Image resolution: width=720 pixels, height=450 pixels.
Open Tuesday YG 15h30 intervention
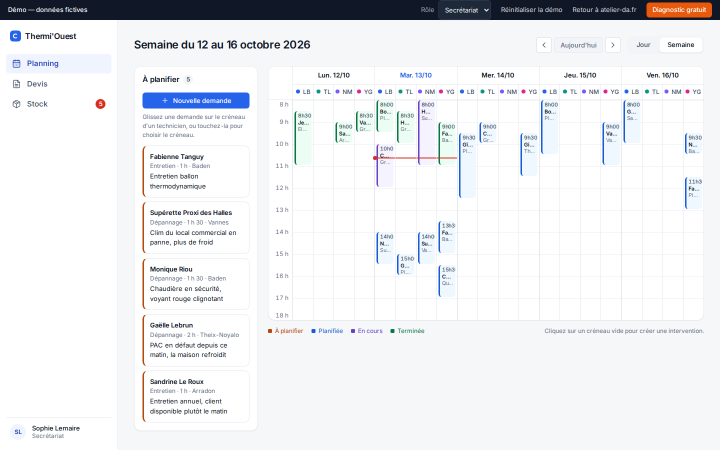pyautogui.click(x=447, y=281)
